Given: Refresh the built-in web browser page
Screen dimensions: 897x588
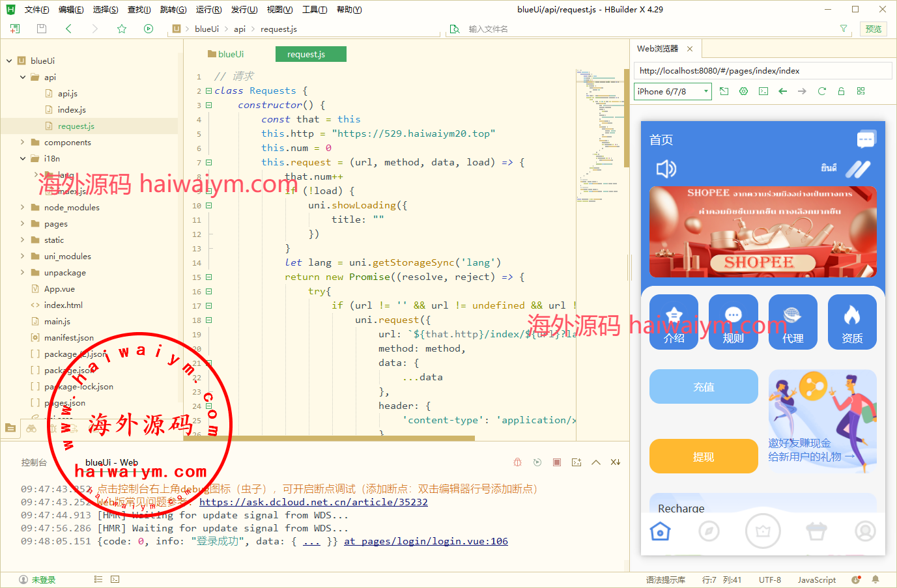Looking at the screenshot, I should (821, 91).
